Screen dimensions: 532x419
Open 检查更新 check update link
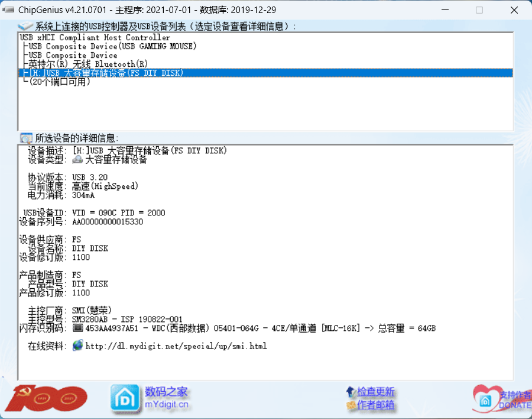point(375,392)
